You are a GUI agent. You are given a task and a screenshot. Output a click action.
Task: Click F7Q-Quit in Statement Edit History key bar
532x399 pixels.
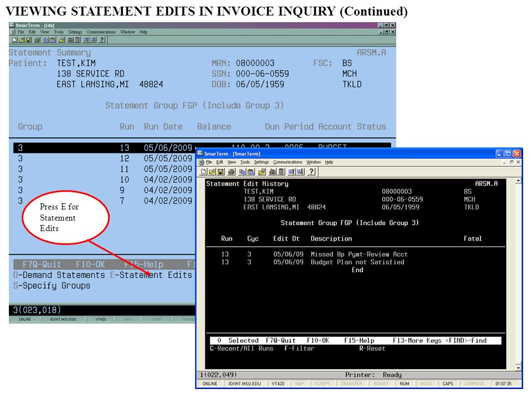(x=280, y=340)
